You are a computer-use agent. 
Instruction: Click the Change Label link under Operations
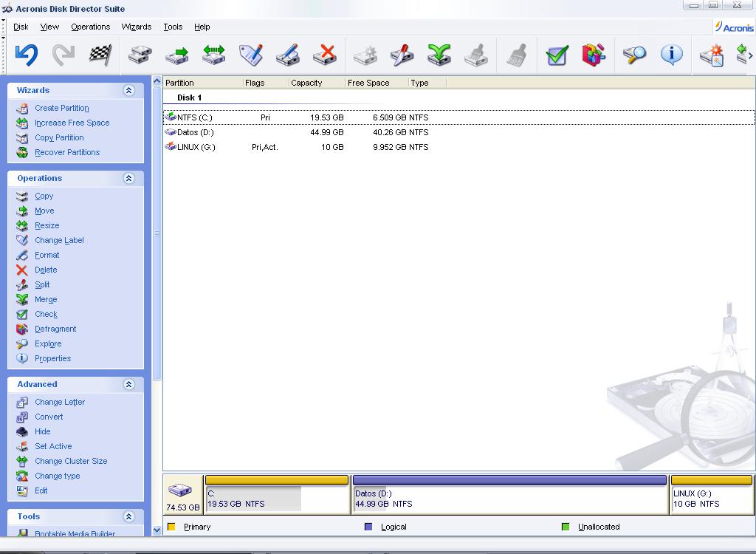[59, 240]
